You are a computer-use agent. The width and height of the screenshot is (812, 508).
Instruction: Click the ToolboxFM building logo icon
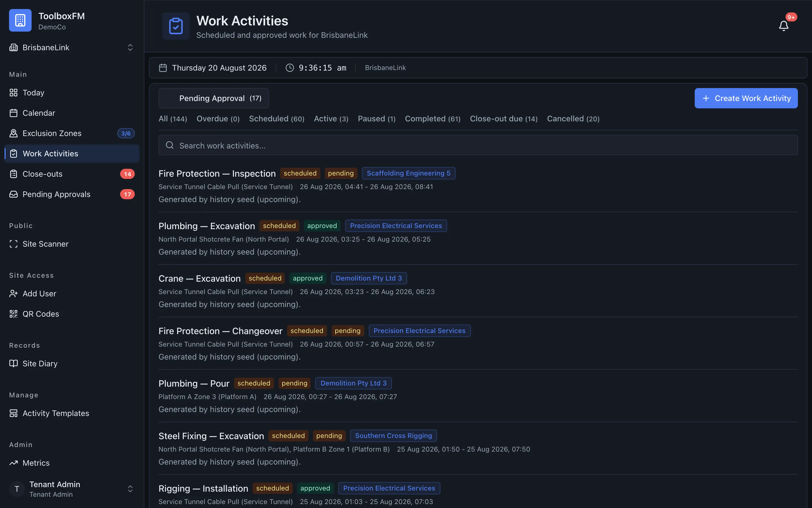click(x=20, y=20)
